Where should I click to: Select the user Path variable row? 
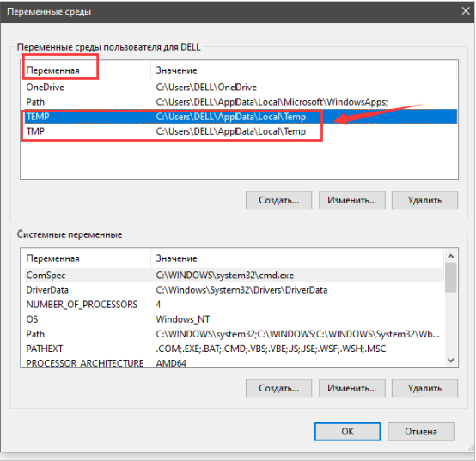pyautogui.click(x=239, y=102)
